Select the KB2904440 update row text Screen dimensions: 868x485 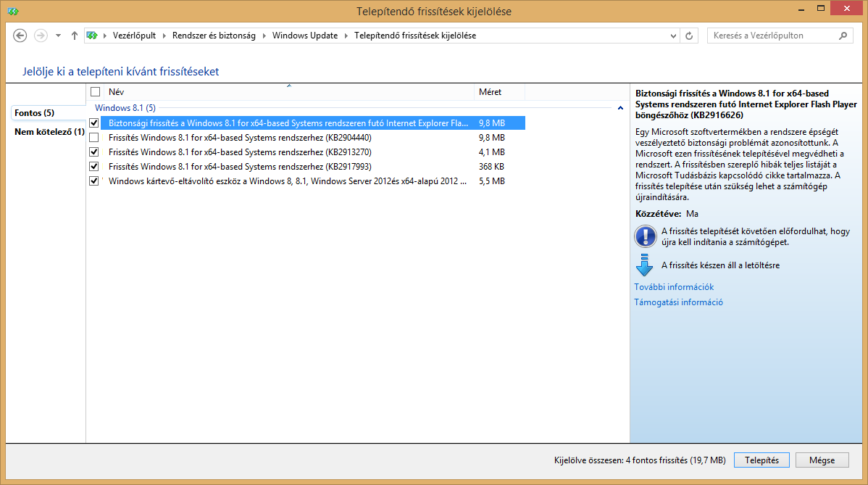240,137
